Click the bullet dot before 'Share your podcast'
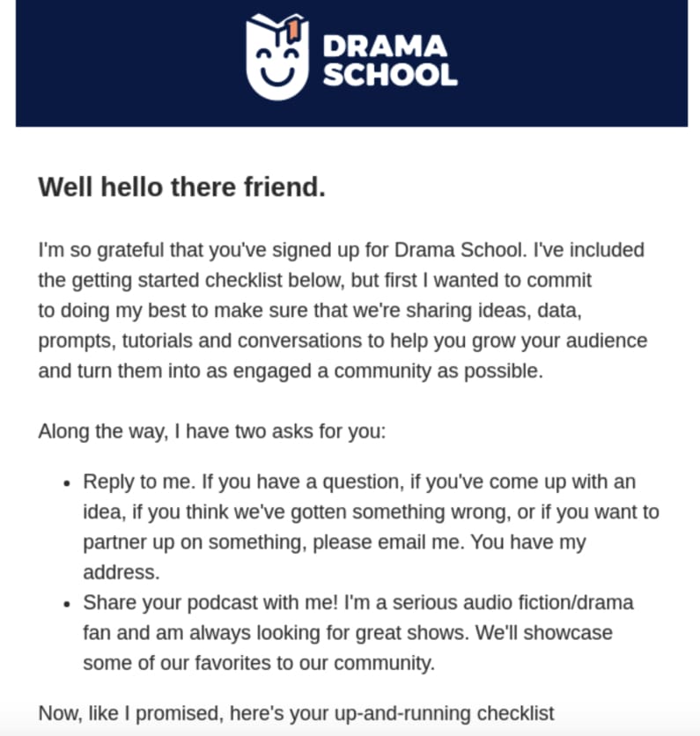 click(68, 603)
